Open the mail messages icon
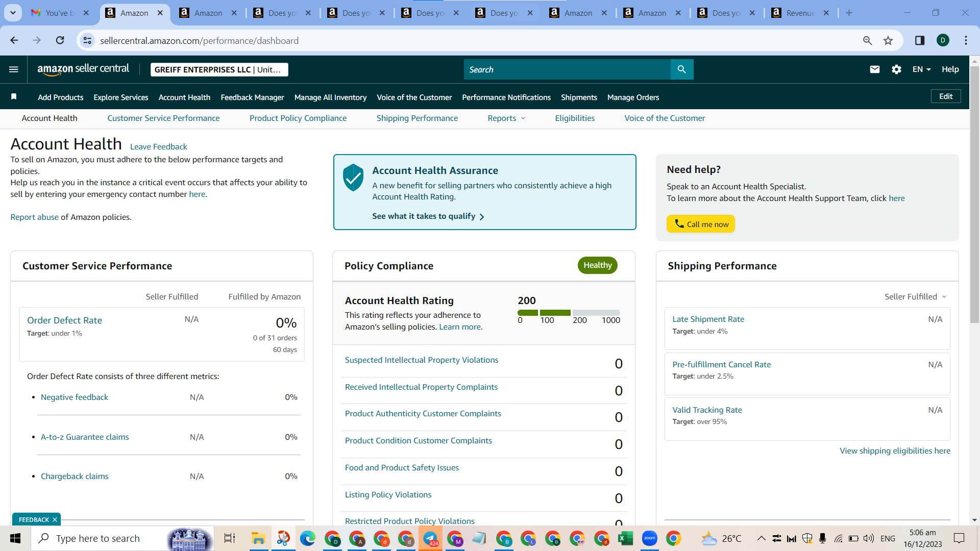This screenshot has height=551, width=980. [x=874, y=69]
